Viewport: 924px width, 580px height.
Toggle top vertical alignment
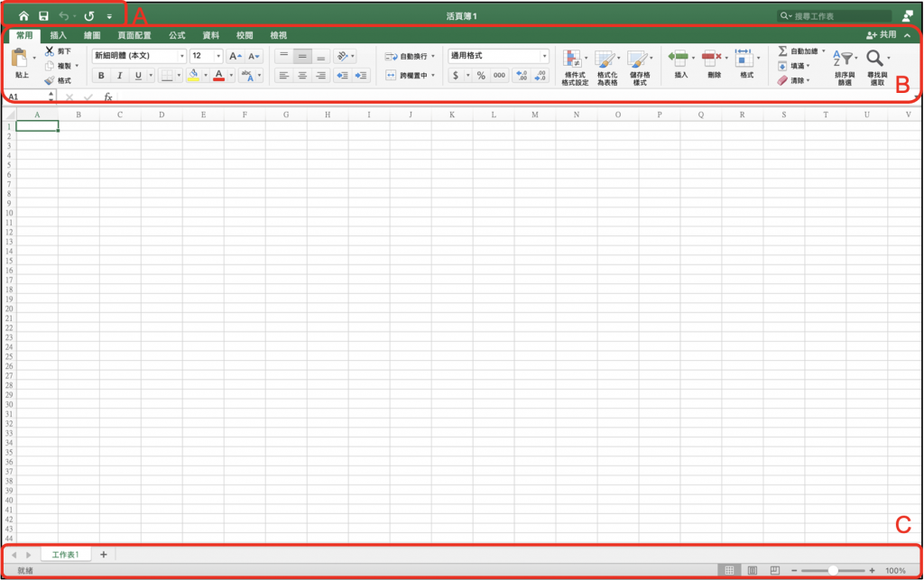point(284,56)
